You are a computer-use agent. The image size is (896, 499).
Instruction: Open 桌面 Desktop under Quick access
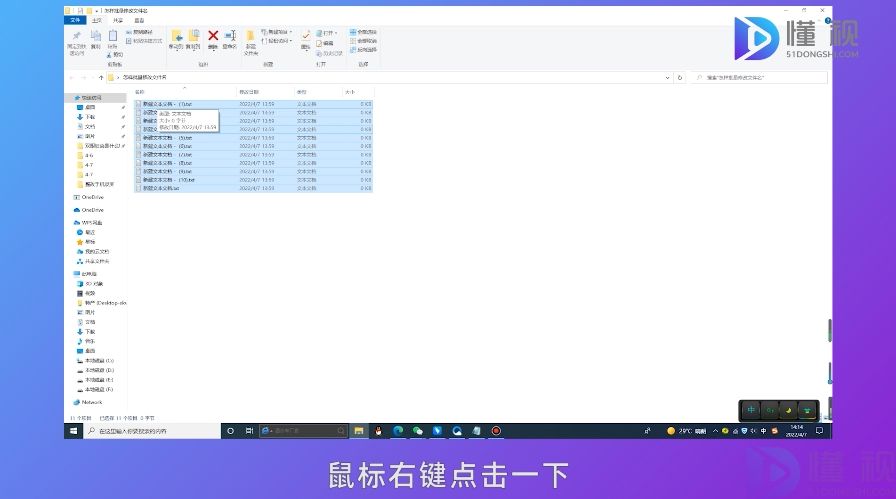[x=90, y=107]
